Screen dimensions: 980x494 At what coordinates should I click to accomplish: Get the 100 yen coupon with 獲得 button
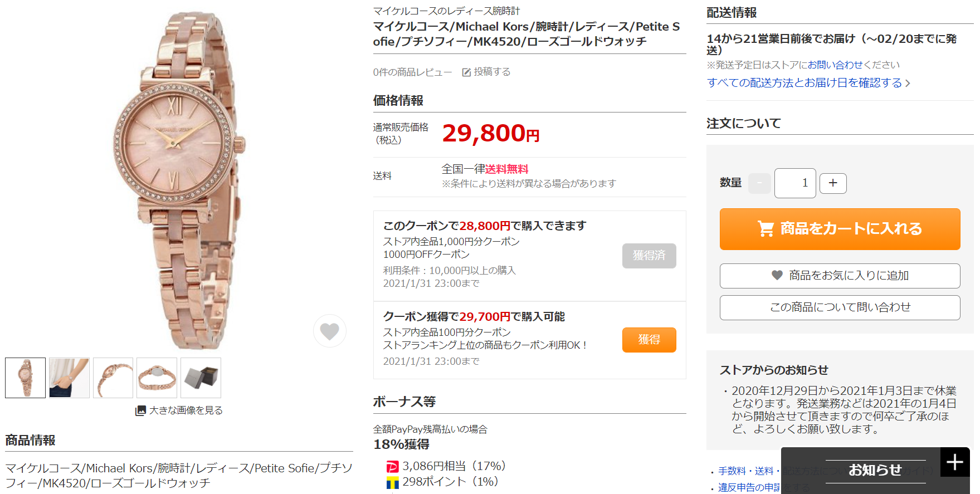(x=649, y=340)
